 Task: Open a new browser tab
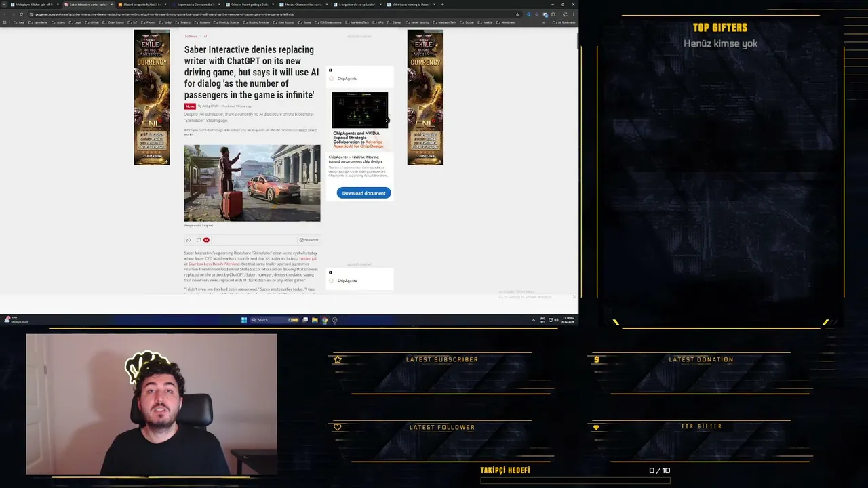[443, 5]
